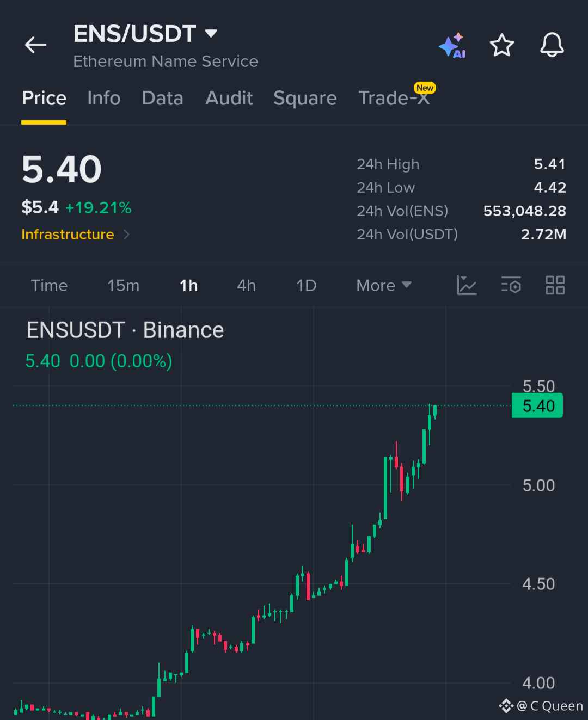Click the +19.21% change text

99,208
